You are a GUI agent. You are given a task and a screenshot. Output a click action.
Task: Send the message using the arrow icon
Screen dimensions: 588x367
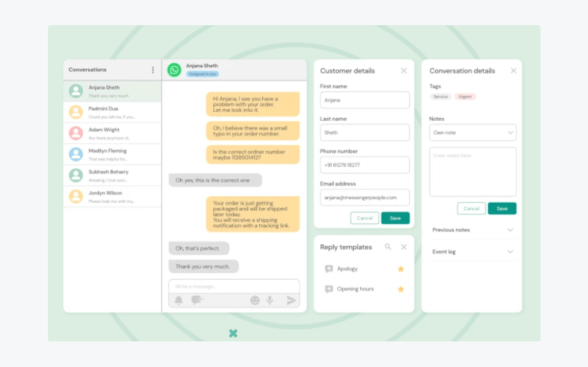pyautogui.click(x=291, y=300)
